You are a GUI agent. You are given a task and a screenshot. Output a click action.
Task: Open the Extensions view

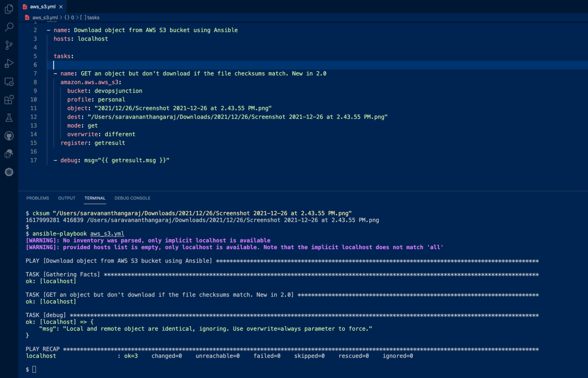click(8, 99)
